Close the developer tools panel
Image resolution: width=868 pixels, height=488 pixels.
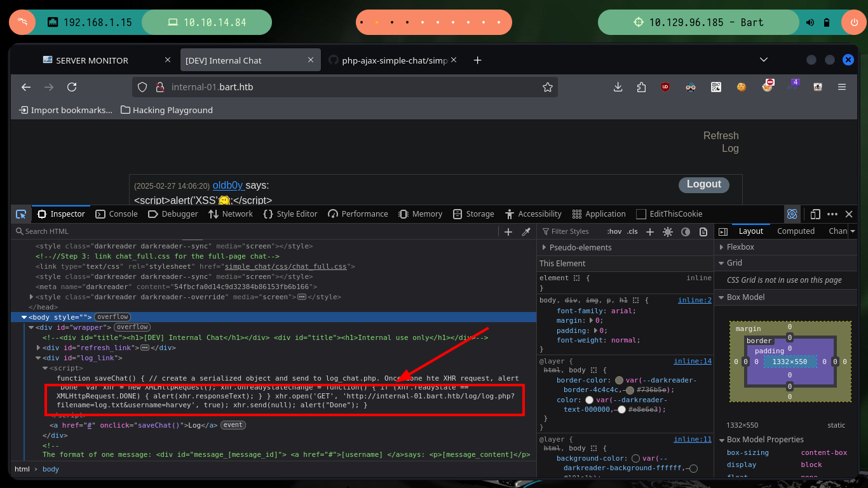(849, 214)
